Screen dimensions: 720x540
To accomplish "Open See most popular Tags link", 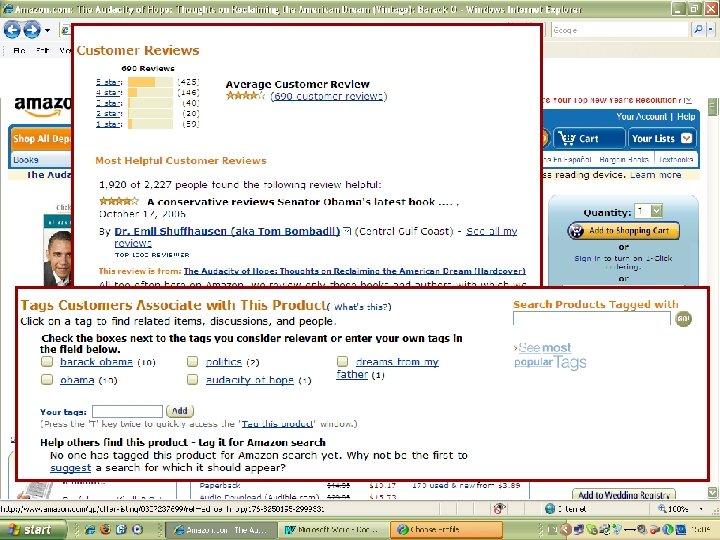I will [x=550, y=355].
